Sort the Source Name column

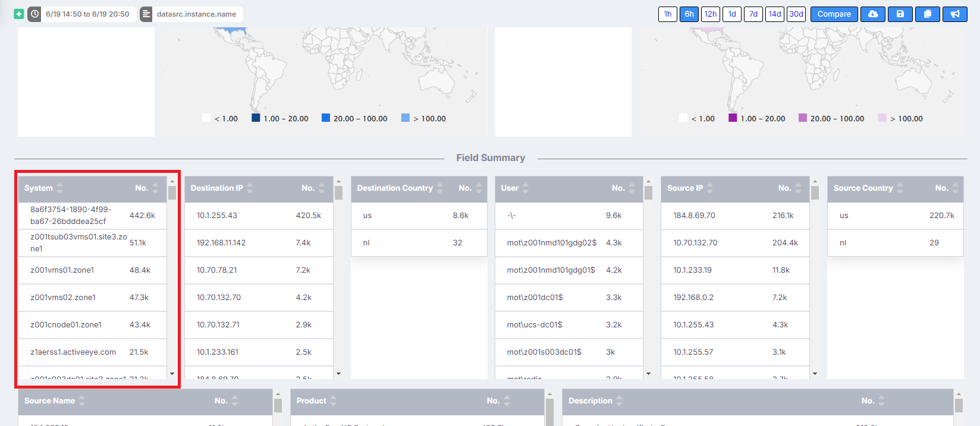(x=82, y=400)
